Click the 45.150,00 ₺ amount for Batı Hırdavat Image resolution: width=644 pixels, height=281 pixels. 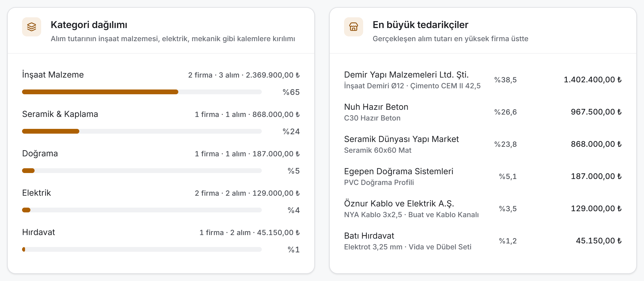(x=599, y=241)
